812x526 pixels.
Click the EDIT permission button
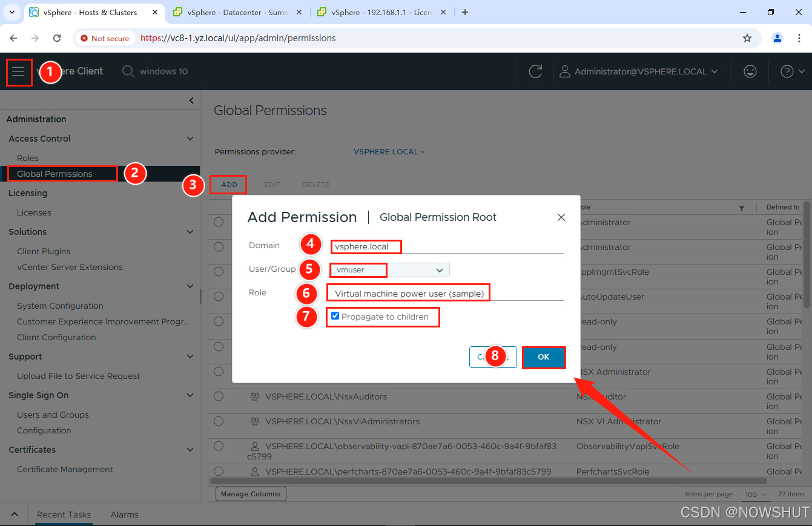coord(272,185)
